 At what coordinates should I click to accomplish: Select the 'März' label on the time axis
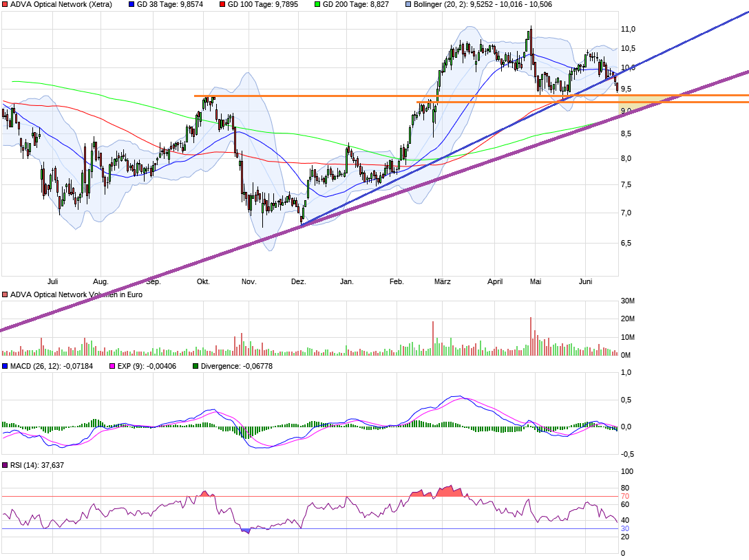[x=443, y=281]
